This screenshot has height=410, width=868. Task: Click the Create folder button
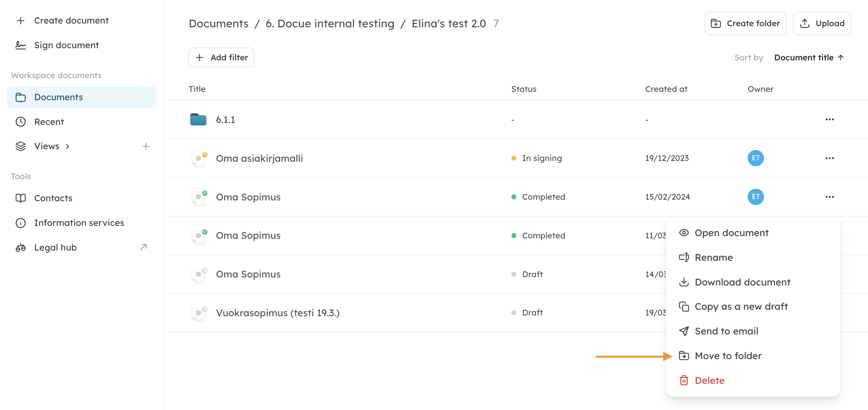point(745,24)
